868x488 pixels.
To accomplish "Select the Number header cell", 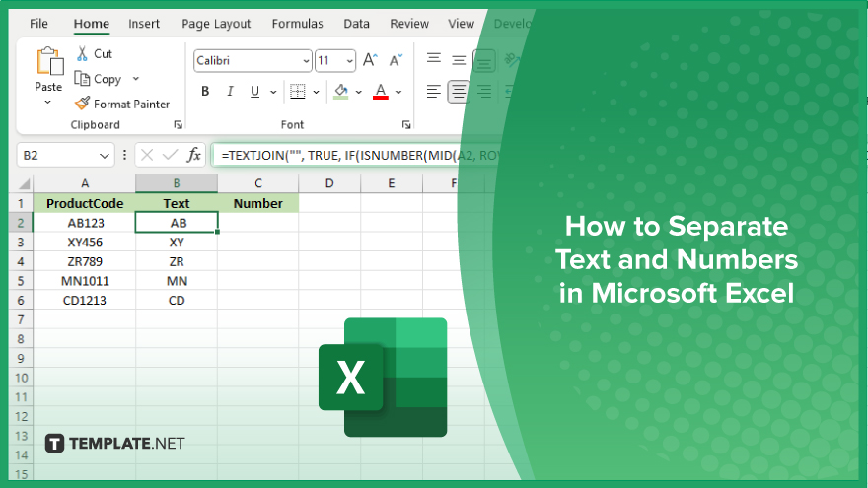I will 258,204.
